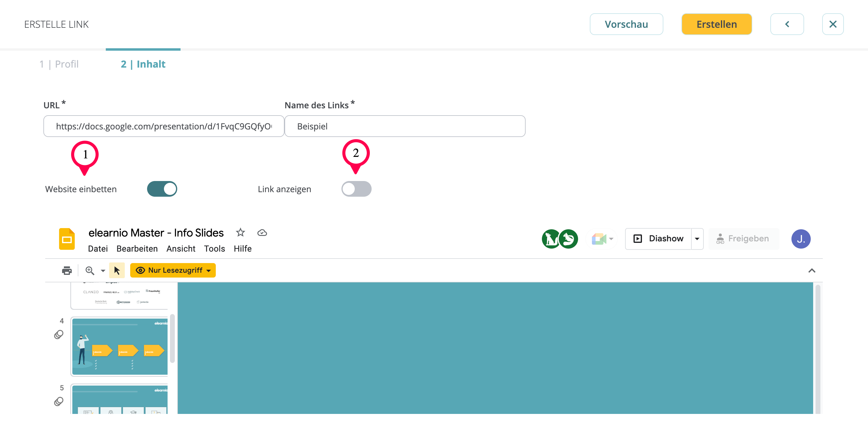The height and width of the screenshot is (429, 868).
Task: Click the Vorschau button
Action: coord(626,24)
